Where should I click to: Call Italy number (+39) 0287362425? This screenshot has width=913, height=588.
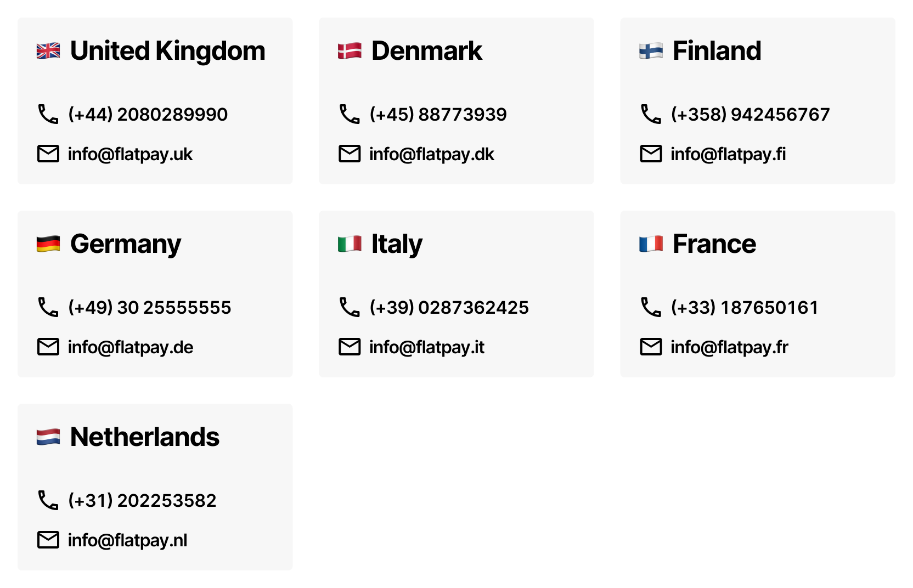(449, 307)
